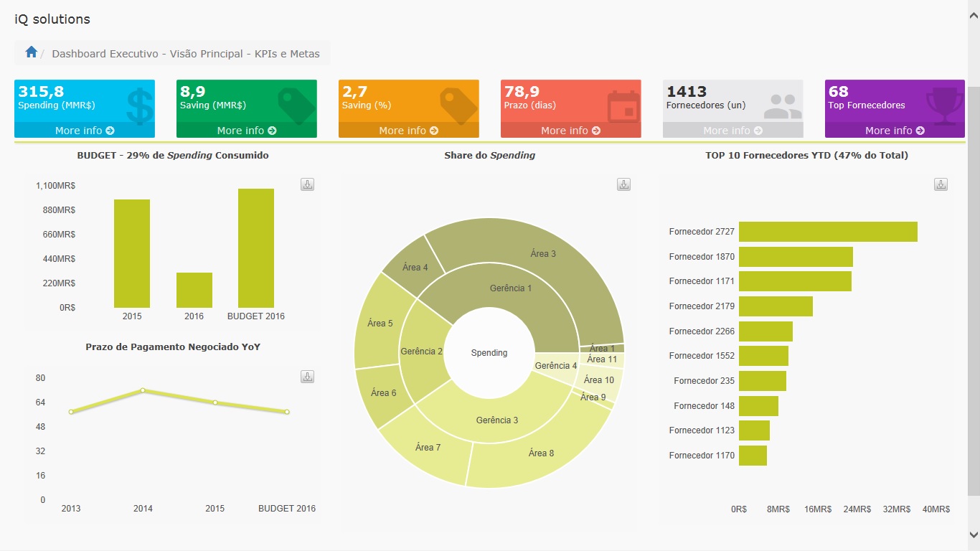Click the dollar sign icon on Spending card

point(139,105)
